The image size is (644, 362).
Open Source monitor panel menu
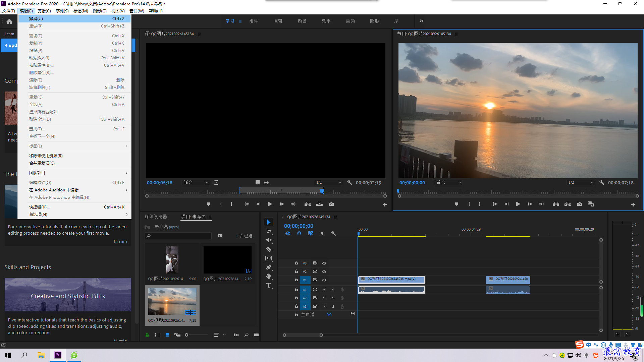pos(199,34)
